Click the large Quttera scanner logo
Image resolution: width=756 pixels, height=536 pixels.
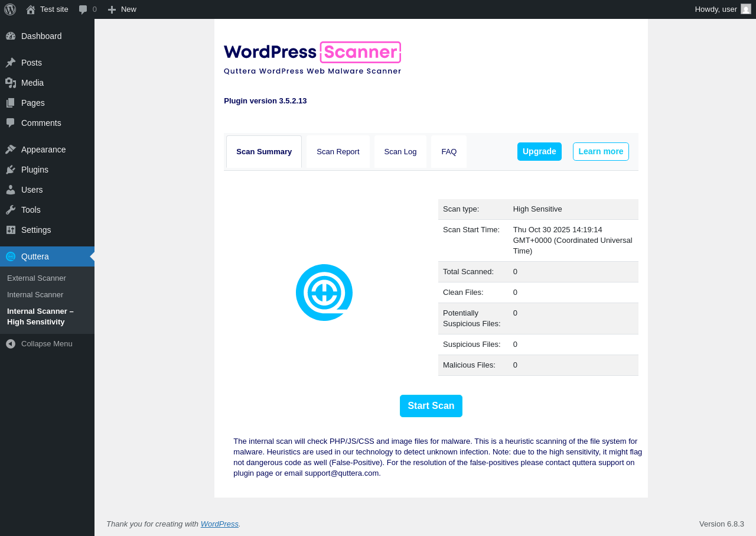324,293
